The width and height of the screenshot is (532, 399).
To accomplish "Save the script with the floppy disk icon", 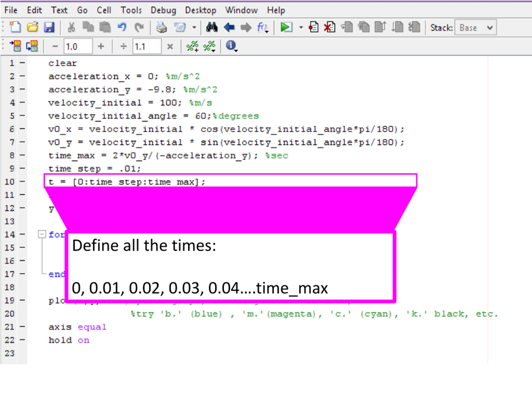I will (49, 27).
